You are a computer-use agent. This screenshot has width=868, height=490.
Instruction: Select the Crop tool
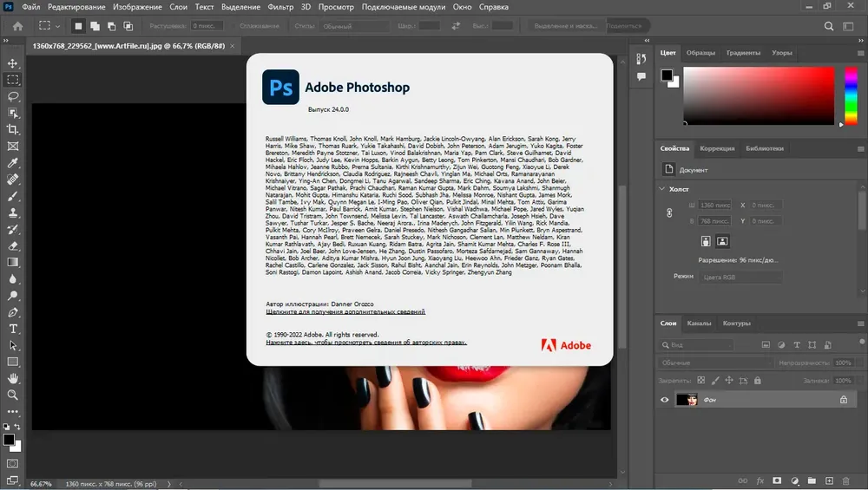[x=13, y=129]
